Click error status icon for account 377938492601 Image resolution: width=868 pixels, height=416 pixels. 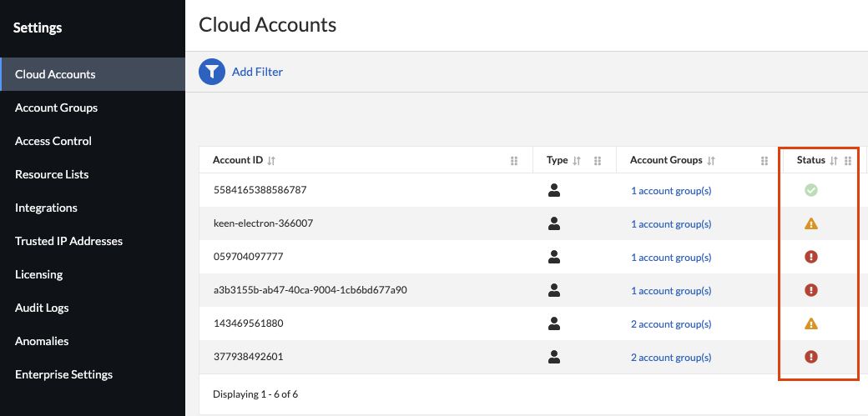point(810,357)
